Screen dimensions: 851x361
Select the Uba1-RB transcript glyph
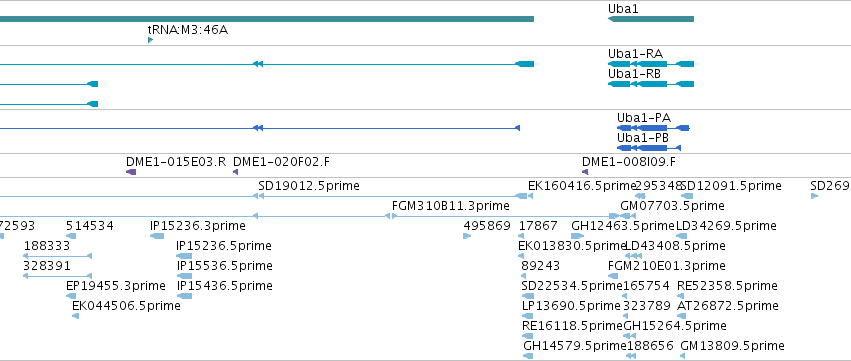click(x=651, y=84)
